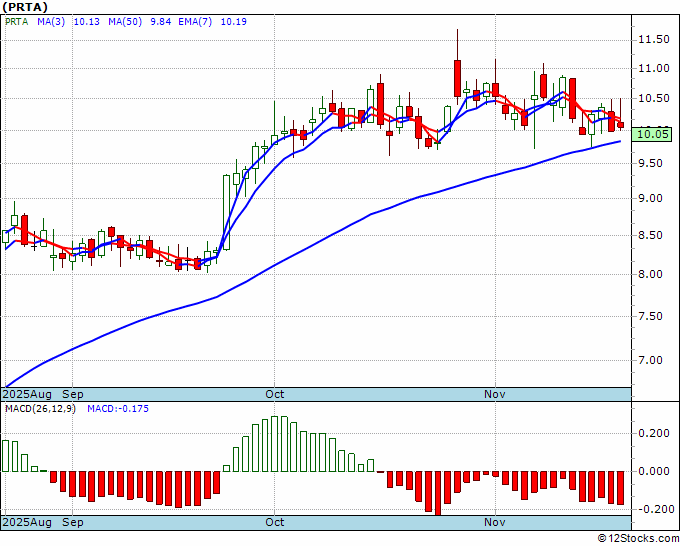
Task: Click the MA(50) indicator label
Action: [x=125, y=22]
